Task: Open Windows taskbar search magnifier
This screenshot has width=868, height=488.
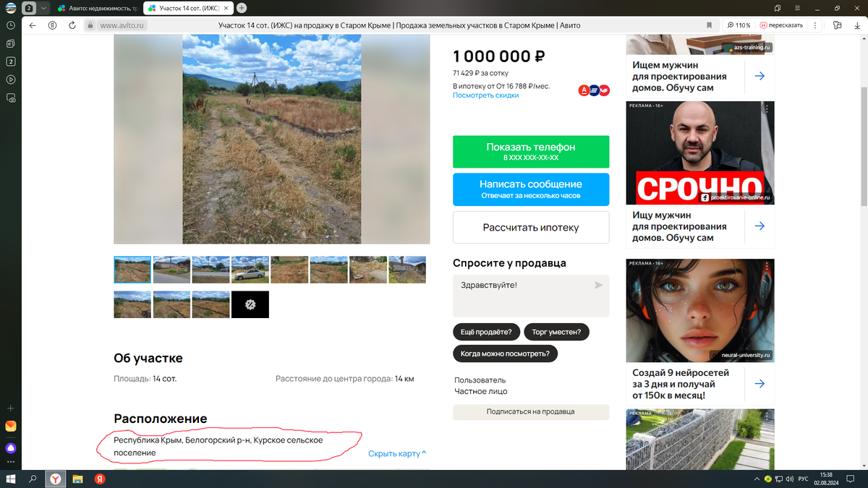Action: [x=33, y=479]
